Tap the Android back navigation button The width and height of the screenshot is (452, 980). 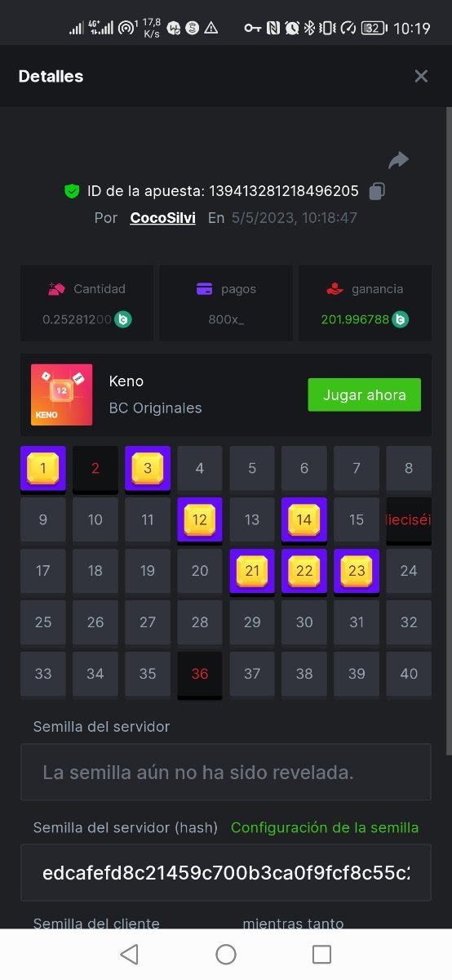pyautogui.click(x=129, y=954)
